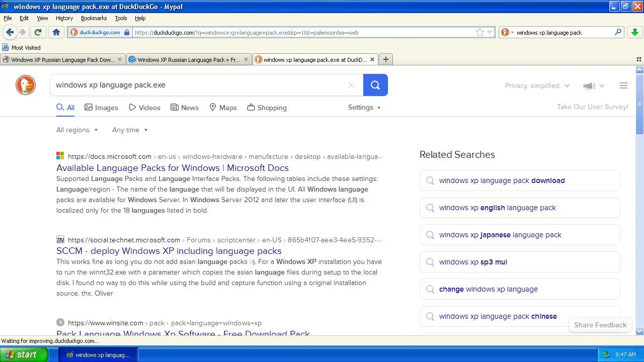Open the Bookmarks menu
The width and height of the screenshot is (644, 362).
pos(94,18)
